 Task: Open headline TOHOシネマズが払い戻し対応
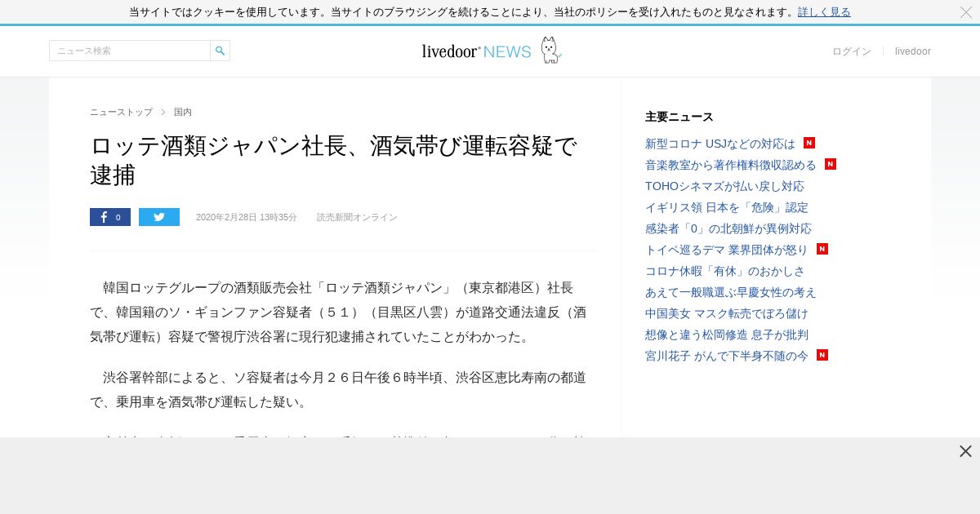724,186
